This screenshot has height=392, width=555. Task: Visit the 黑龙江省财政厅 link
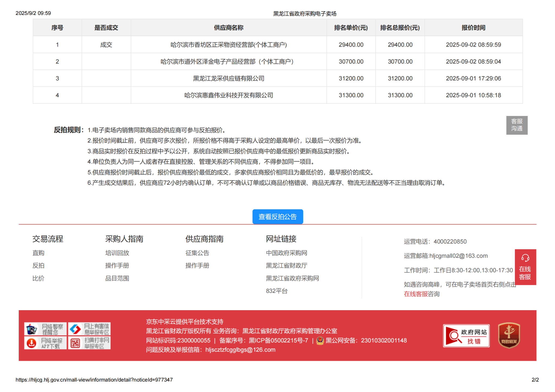286,266
